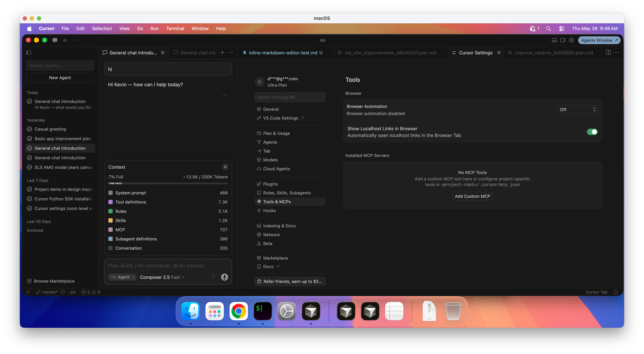Click the chat bubble icon in title bar
The height and width of the screenshot is (354, 644).
coord(55,40)
